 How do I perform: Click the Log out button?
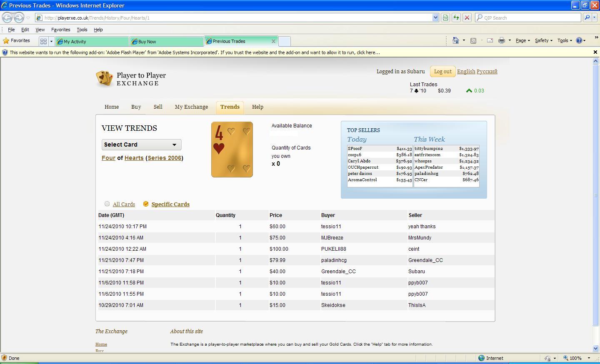[x=442, y=72]
